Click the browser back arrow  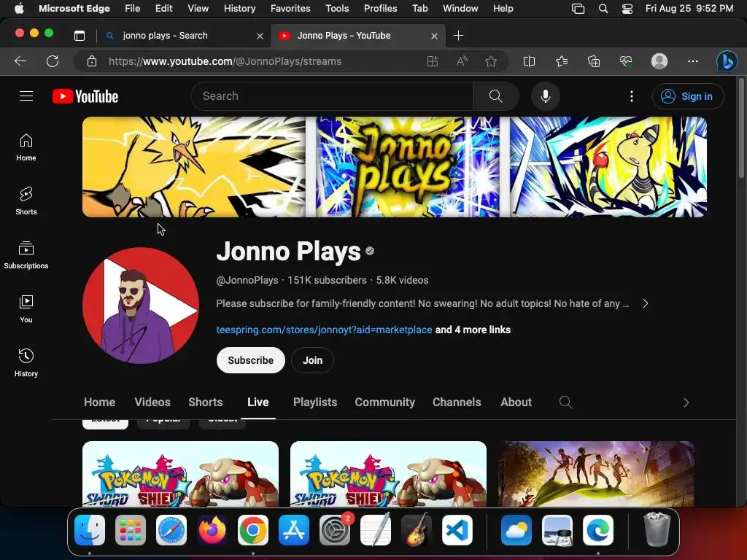[20, 61]
